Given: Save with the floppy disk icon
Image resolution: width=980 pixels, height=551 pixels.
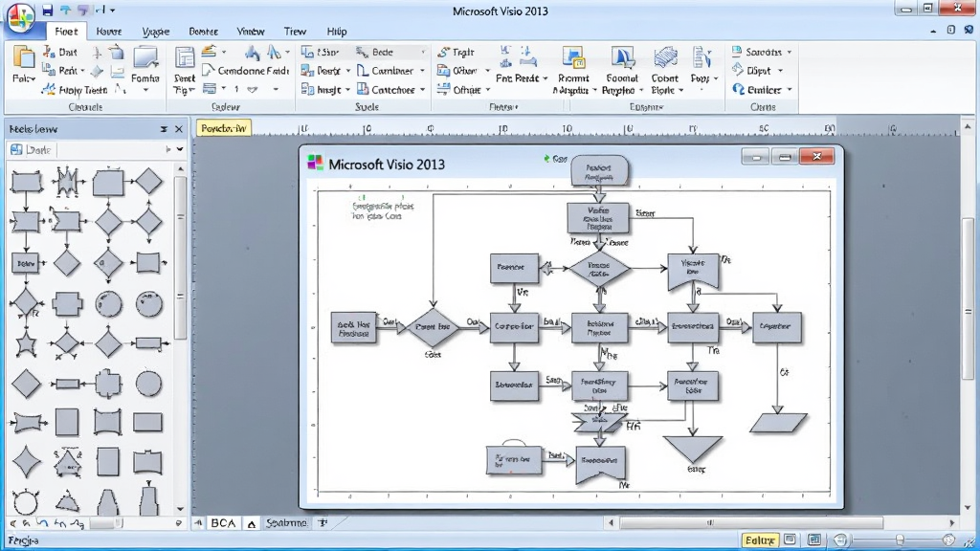Looking at the screenshot, I should (48, 10).
